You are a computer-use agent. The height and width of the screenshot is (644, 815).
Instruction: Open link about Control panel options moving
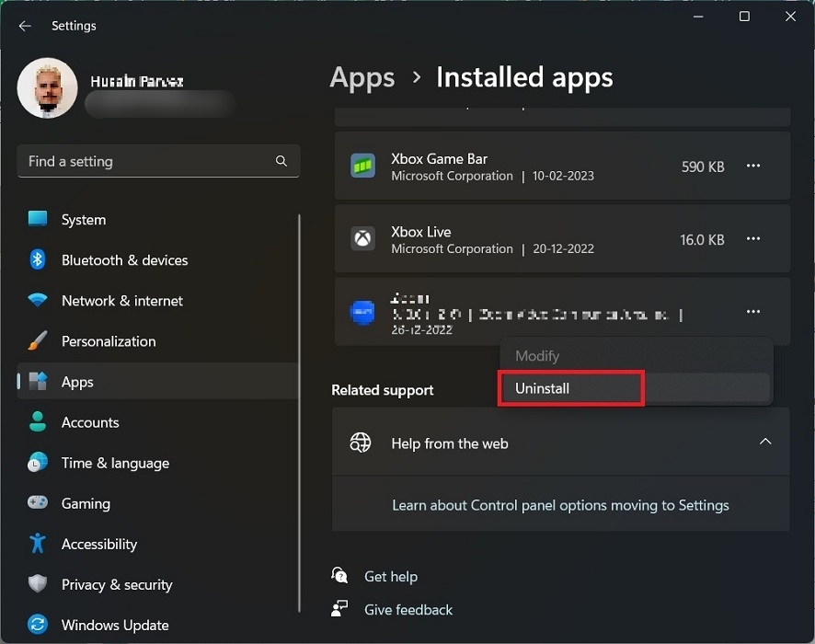pos(561,505)
